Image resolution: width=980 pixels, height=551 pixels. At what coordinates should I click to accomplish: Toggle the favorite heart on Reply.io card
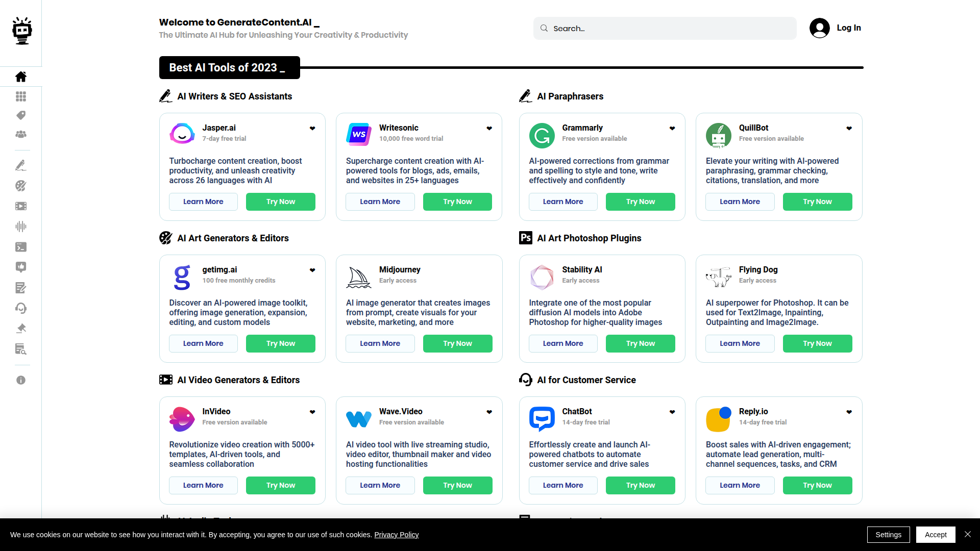pos(849,412)
